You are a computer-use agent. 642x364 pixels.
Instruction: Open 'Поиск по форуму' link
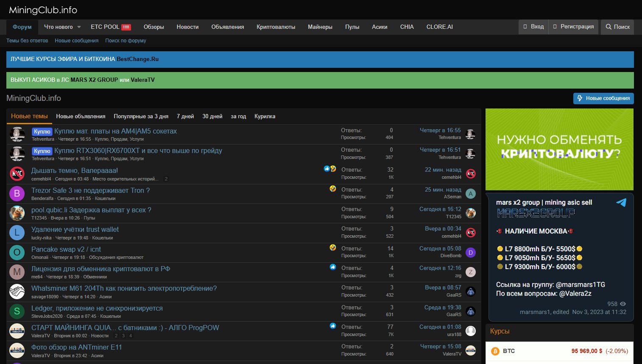click(x=126, y=41)
